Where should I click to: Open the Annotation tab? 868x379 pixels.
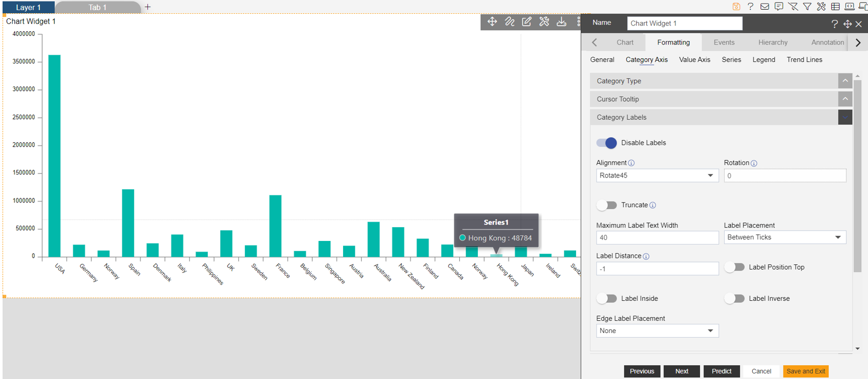[828, 42]
